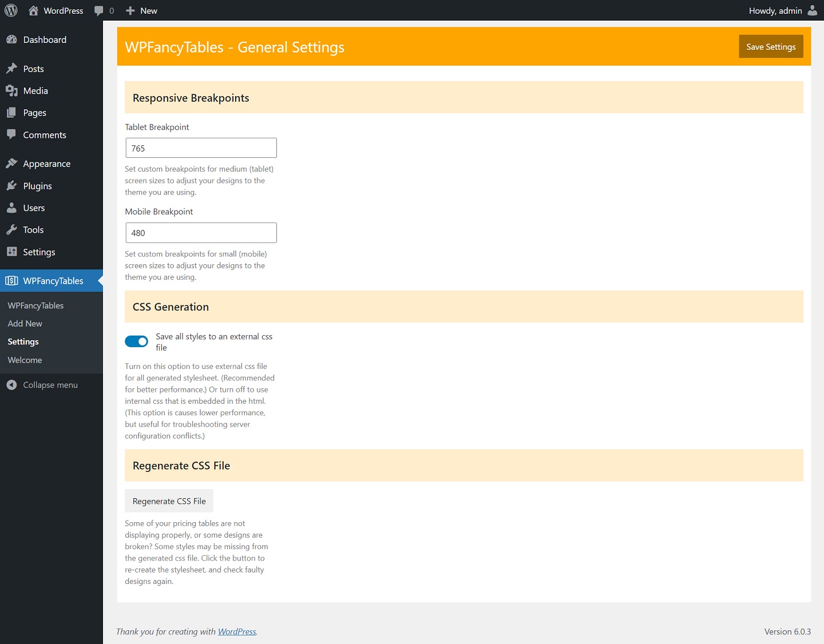Open the comments bubble icon

coord(99,10)
